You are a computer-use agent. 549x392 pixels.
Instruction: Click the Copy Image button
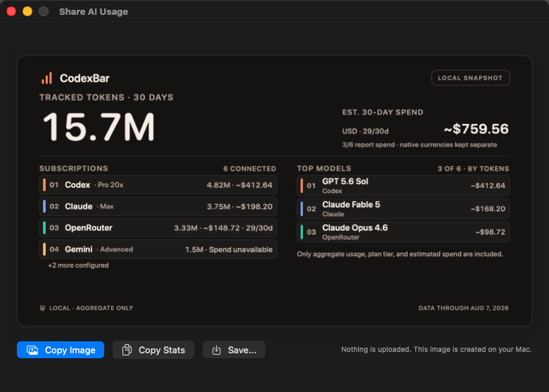[x=61, y=350]
